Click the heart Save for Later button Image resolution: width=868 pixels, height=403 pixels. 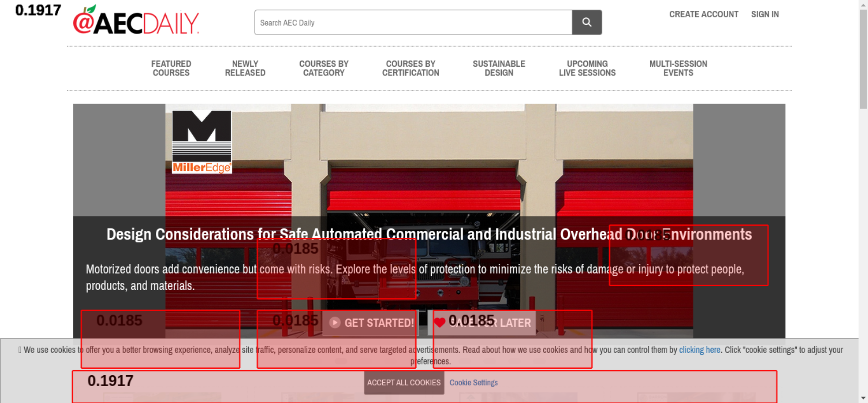(482, 323)
